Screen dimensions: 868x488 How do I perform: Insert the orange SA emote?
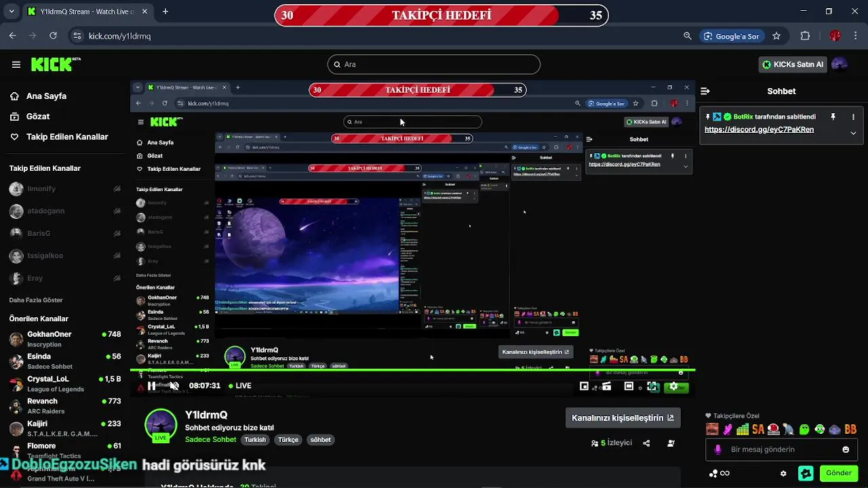758,429
